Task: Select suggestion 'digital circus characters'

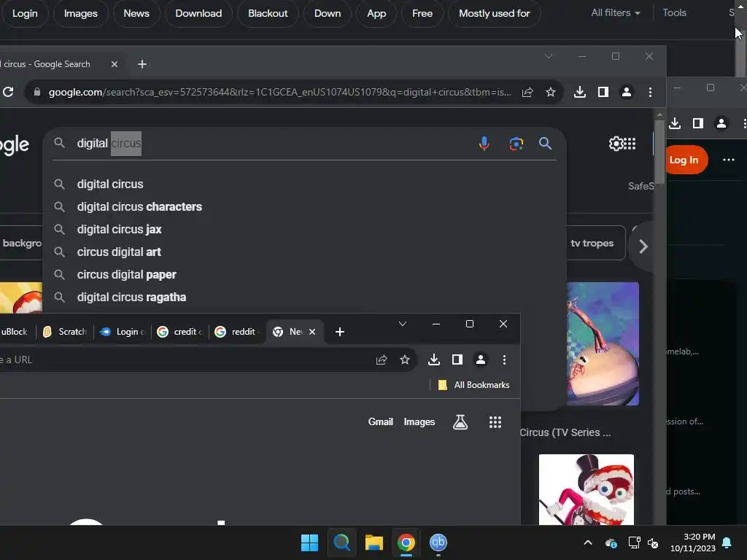Action: click(x=304, y=206)
